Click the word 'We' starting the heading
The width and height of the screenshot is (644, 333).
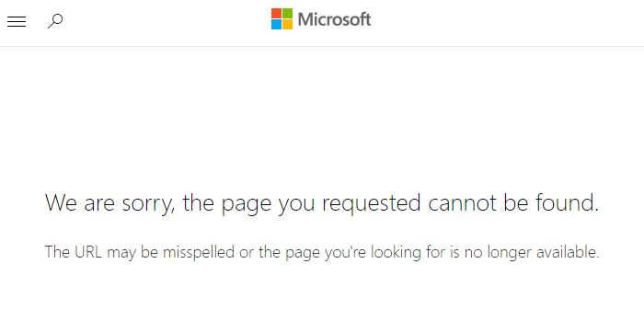[61, 203]
